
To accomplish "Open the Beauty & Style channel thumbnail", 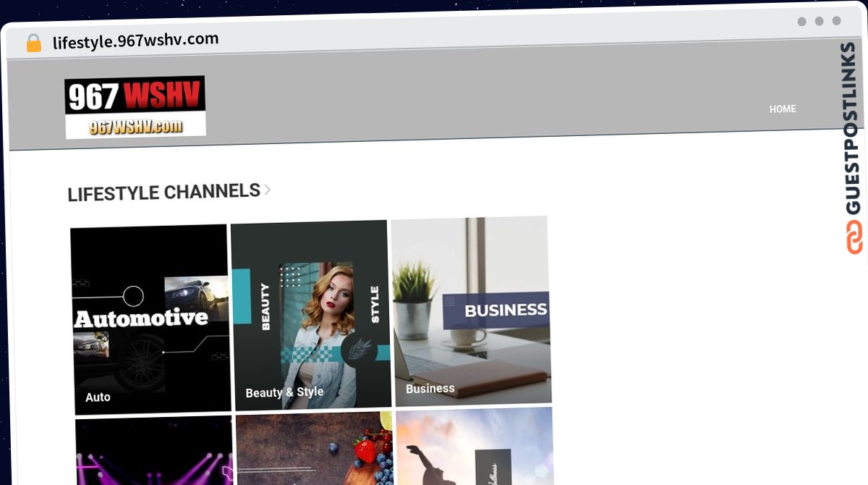I will pos(311,315).
